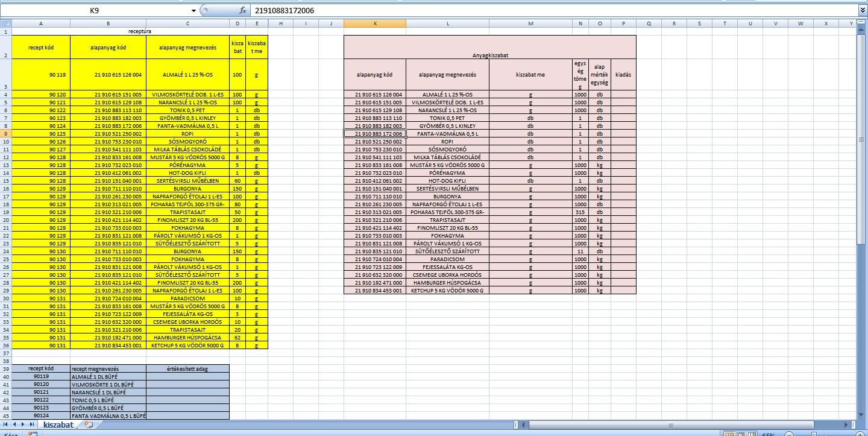
Task: Select column C header
Action: pos(187,24)
